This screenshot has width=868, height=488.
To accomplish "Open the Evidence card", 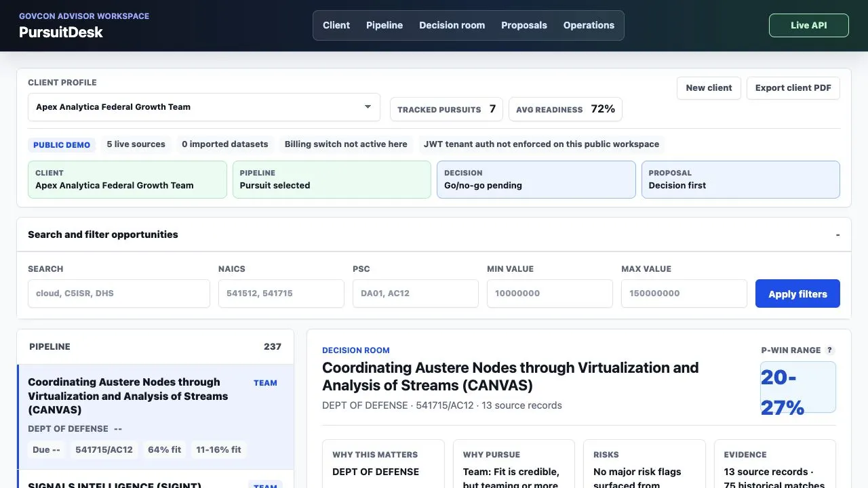I will (775, 464).
